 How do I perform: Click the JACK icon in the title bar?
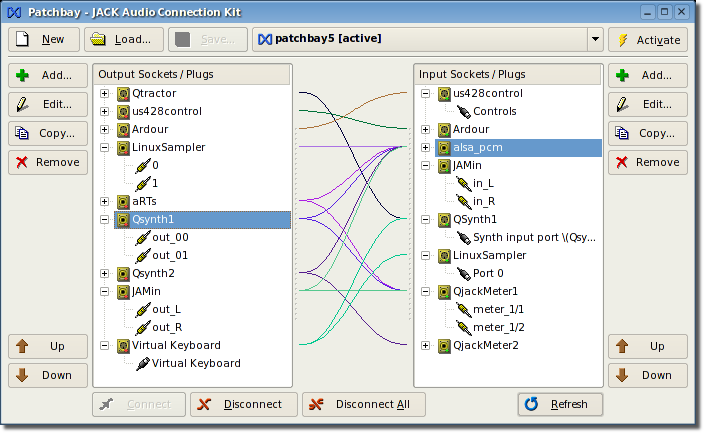[x=14, y=12]
